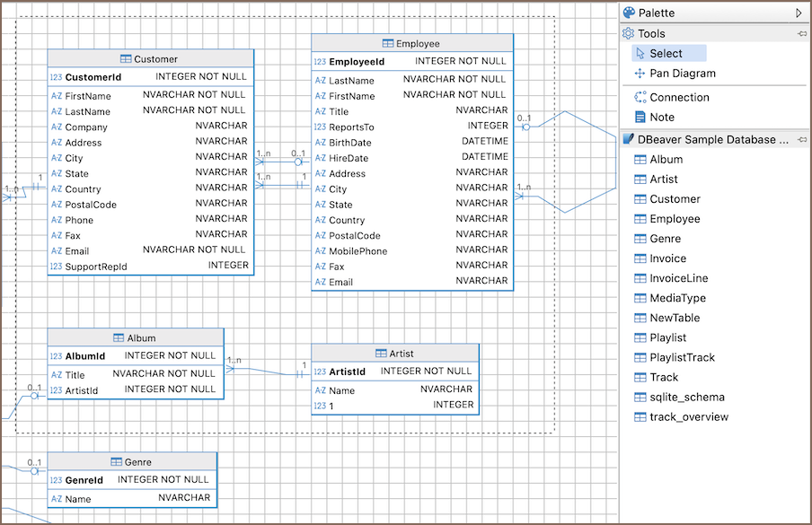The width and height of the screenshot is (812, 525).
Task: Click the Artist table header icon
Action: pos(381,354)
